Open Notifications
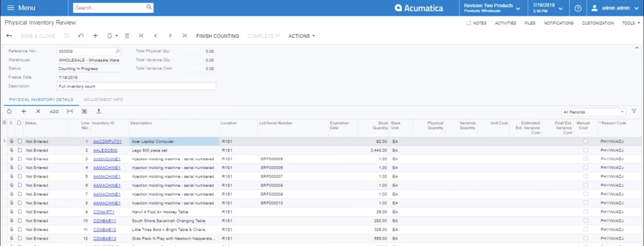644x246 pixels. 558,23
